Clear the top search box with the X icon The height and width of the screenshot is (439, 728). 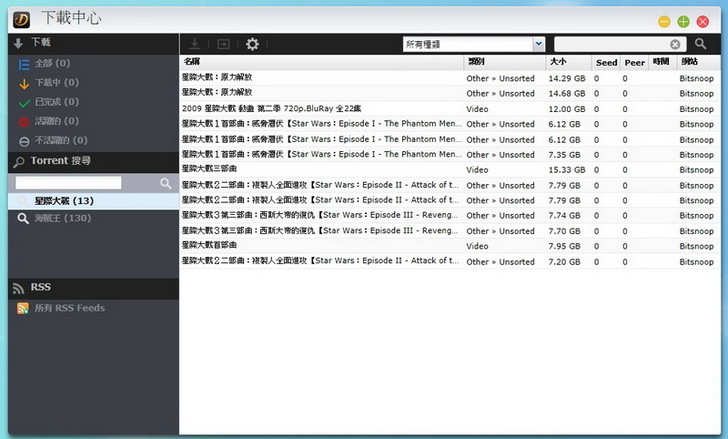[675, 44]
